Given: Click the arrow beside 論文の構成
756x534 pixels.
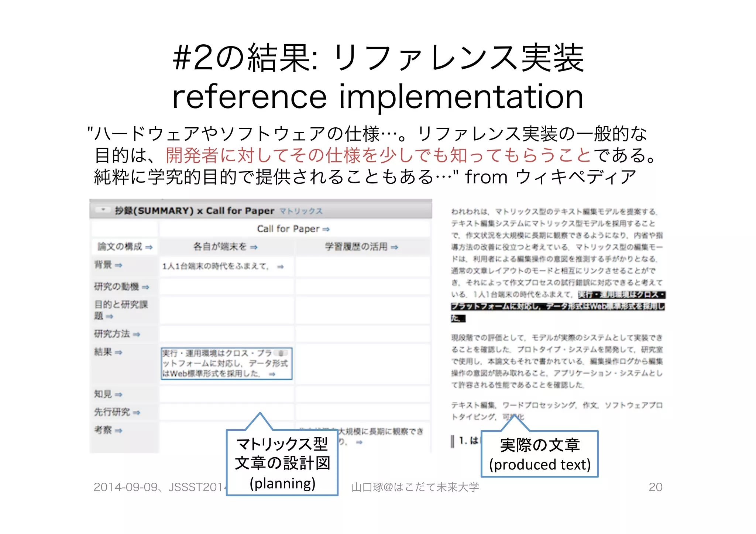Looking at the screenshot, I should click(149, 247).
